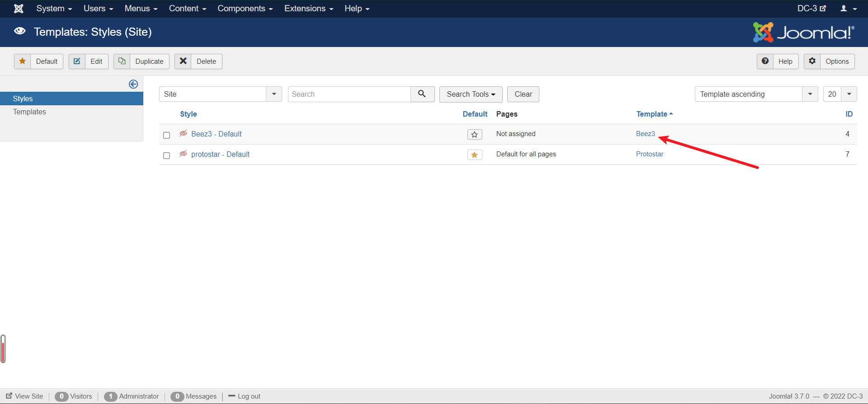Select Templates in the sidebar
Viewport: 868px width, 404px height.
[x=29, y=112]
